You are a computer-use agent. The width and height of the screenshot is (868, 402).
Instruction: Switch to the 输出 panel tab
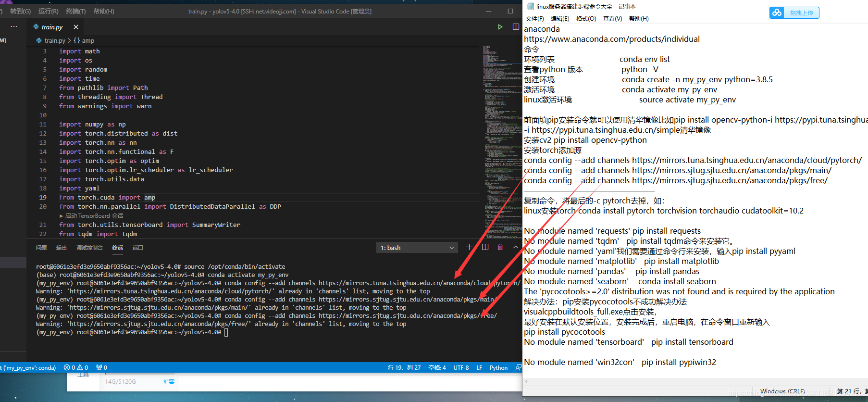62,248
